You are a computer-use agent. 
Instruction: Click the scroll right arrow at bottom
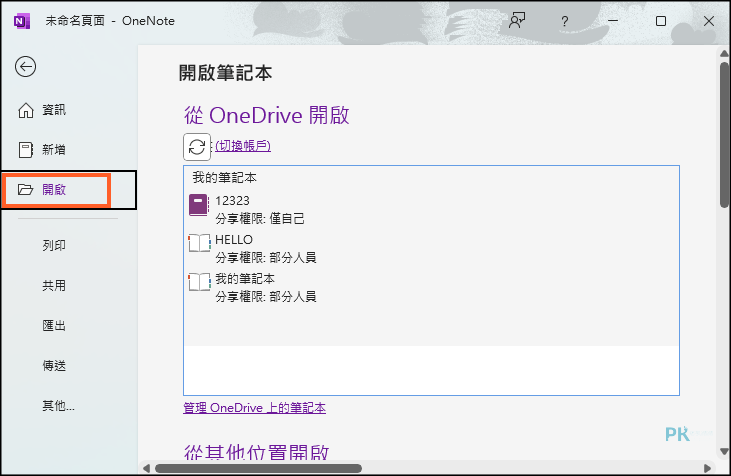tap(707, 468)
